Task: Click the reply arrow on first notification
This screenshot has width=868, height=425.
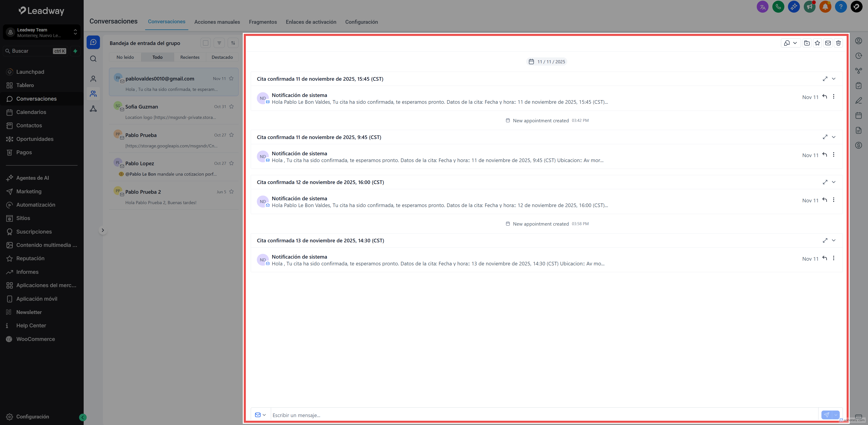Action: coord(825,96)
